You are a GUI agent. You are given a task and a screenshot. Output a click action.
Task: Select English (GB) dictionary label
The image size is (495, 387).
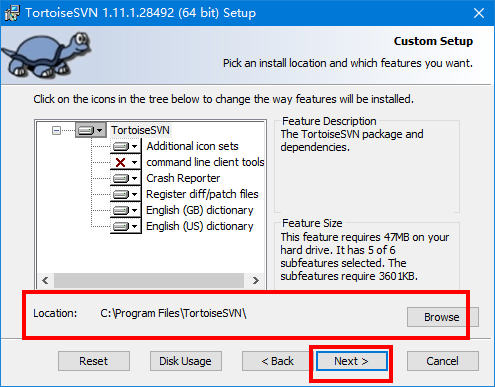click(x=200, y=210)
